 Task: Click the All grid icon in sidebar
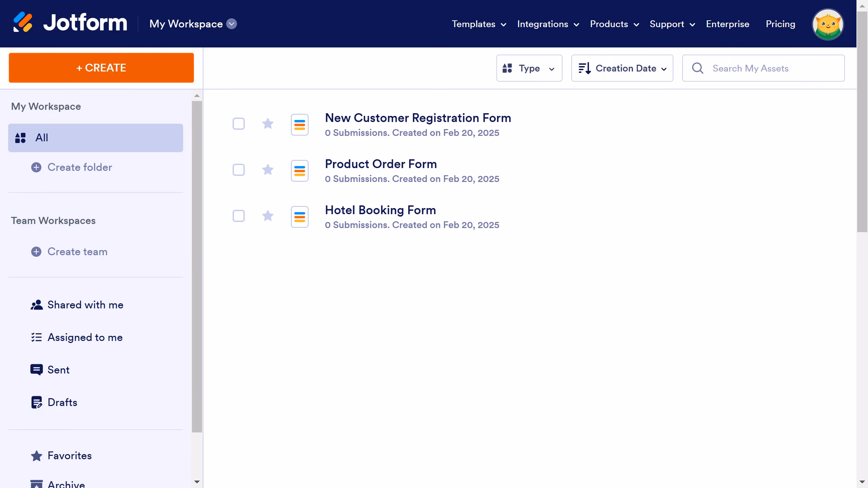20,138
